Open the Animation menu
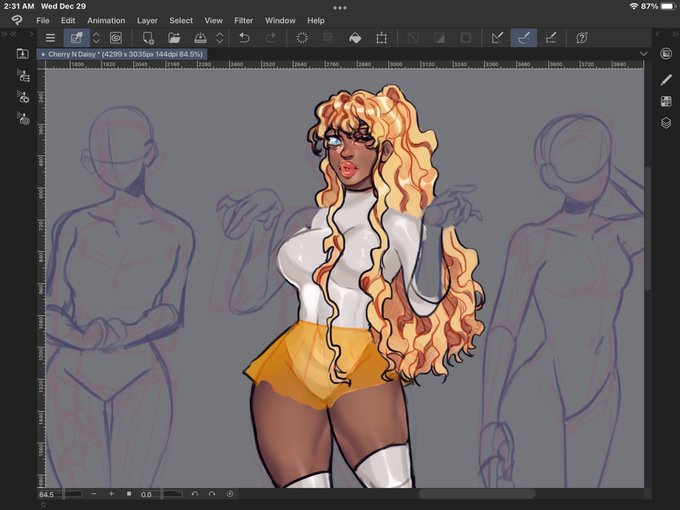This screenshot has height=510, width=680. (106, 20)
